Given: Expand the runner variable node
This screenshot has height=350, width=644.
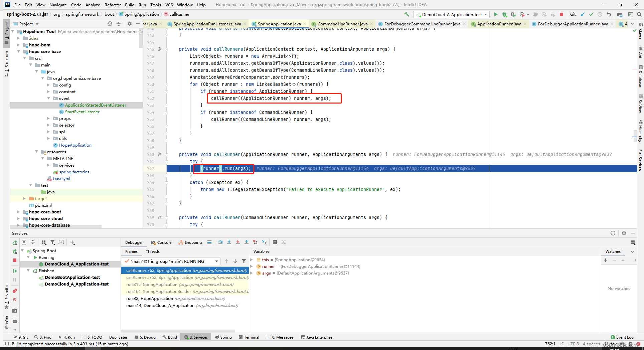Looking at the screenshot, I should point(252,266).
